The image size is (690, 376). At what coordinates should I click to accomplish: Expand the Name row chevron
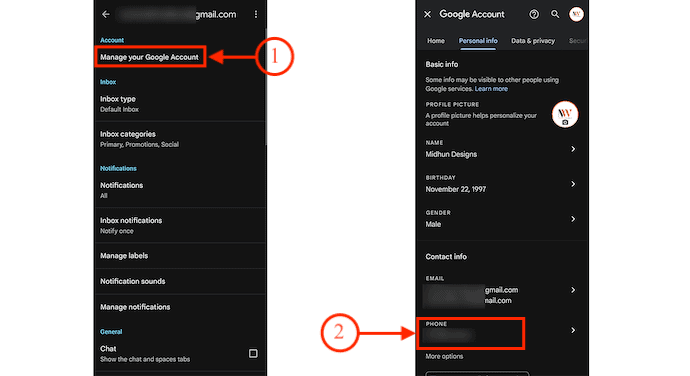[573, 149]
